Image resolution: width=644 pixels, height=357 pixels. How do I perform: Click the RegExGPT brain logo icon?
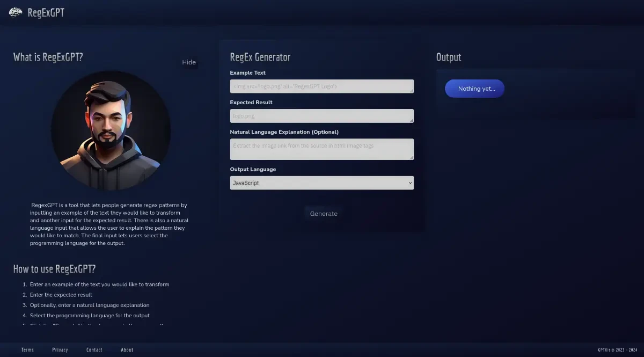[x=16, y=12]
